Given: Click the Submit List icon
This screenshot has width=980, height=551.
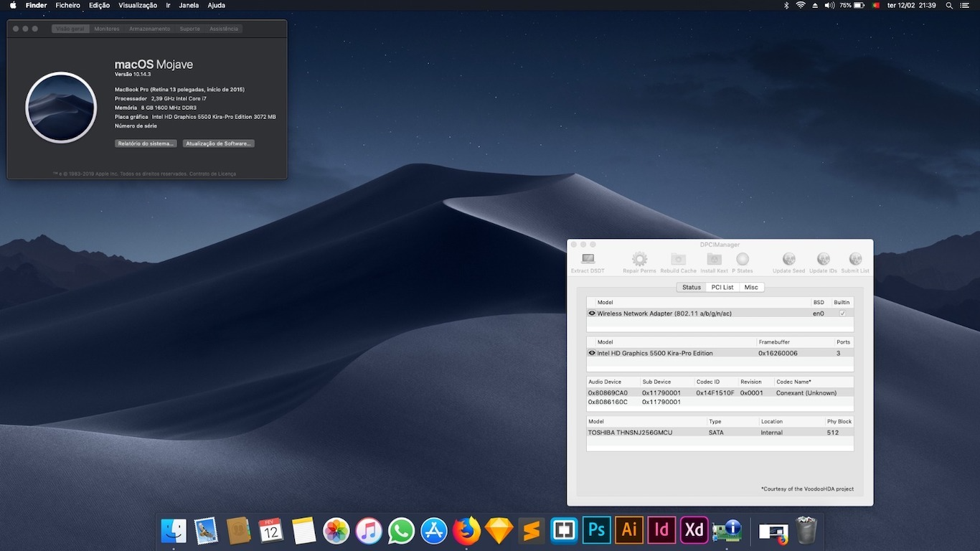Looking at the screenshot, I should (x=854, y=259).
